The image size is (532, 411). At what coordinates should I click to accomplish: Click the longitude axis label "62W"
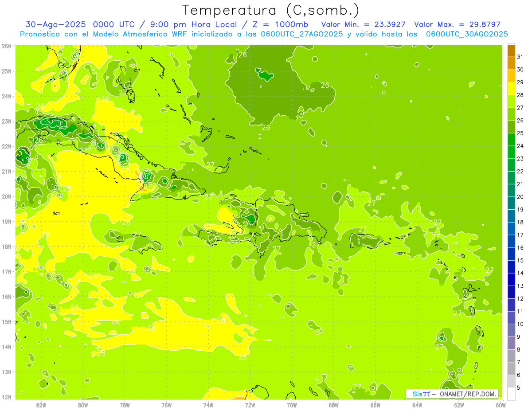coord(459,405)
